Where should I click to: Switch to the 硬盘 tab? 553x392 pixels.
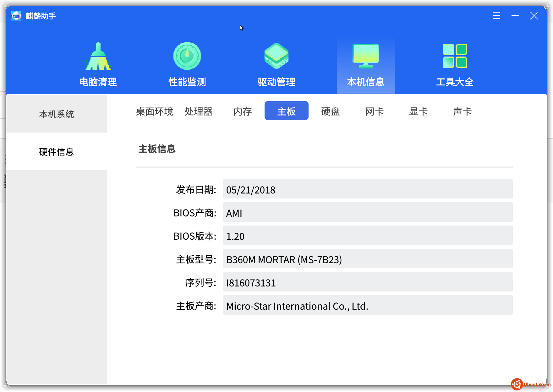(x=331, y=111)
